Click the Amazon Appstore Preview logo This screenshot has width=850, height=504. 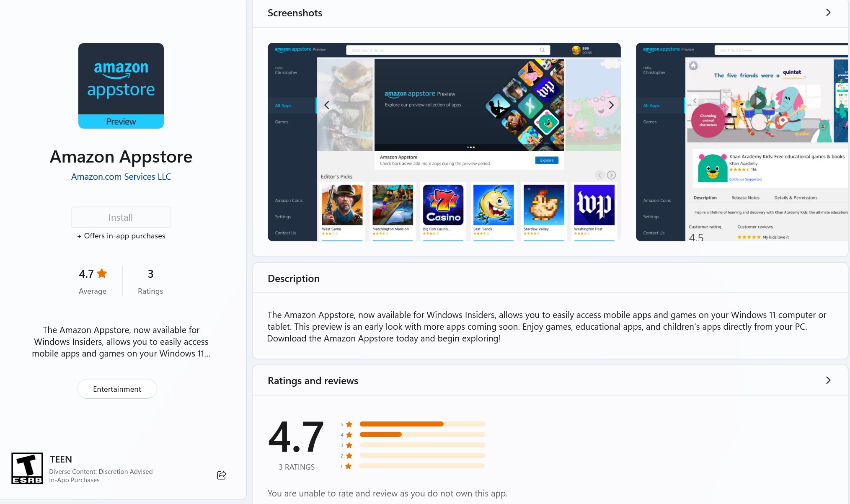click(x=121, y=86)
